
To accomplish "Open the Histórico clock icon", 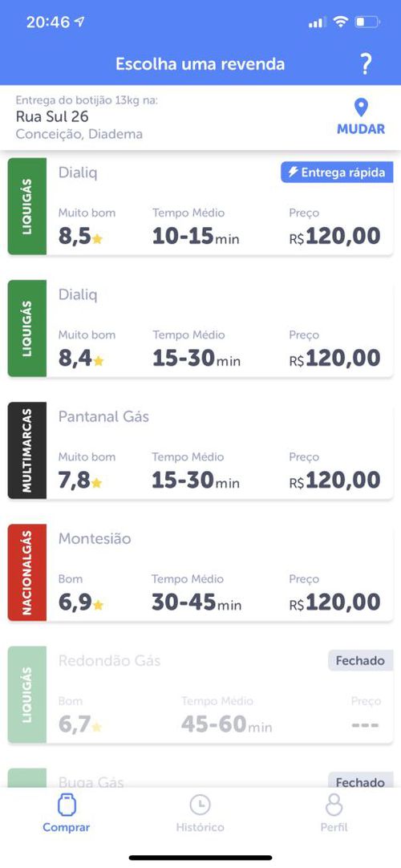I will (x=200, y=805).
